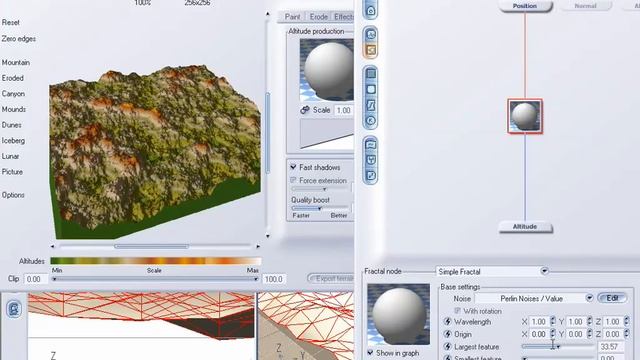Click the Largest feature 33.57 value field
The height and width of the screenshot is (360, 640).
611,347
